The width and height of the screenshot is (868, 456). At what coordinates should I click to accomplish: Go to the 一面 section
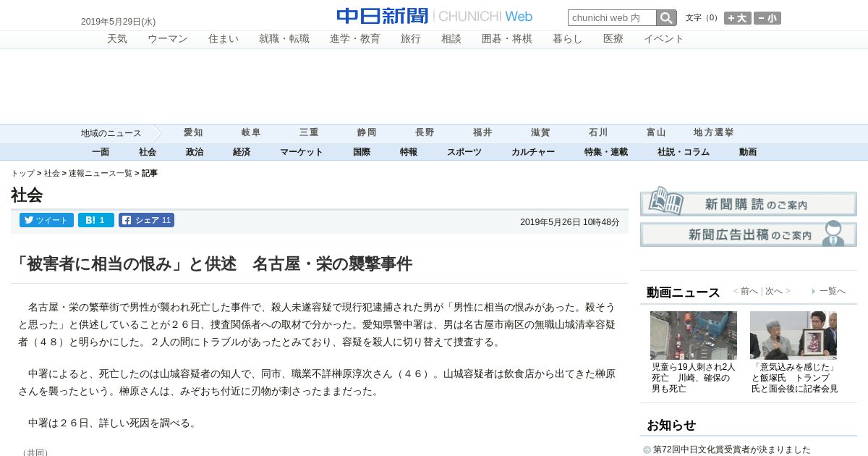coord(101,152)
